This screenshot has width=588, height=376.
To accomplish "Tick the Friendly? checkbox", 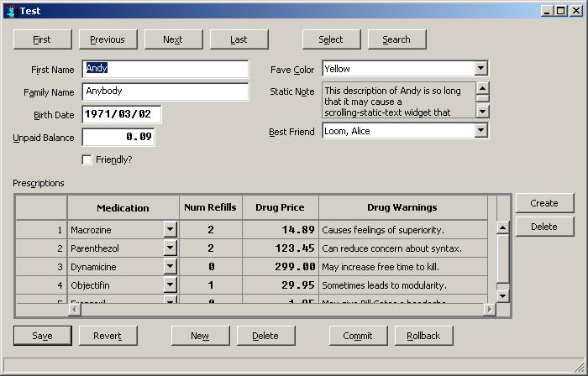I will [x=87, y=159].
